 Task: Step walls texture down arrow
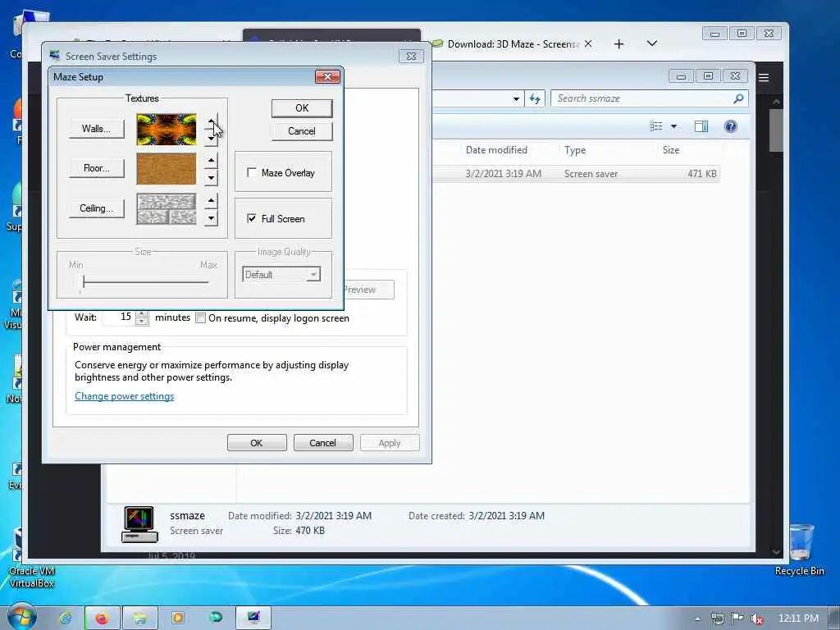211,138
